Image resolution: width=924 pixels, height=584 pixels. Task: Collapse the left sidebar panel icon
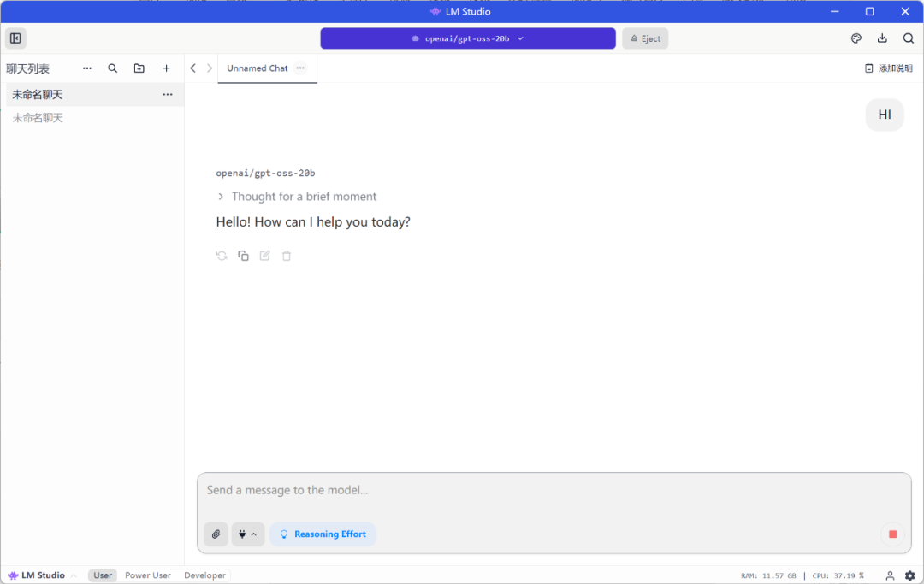pyautogui.click(x=15, y=38)
